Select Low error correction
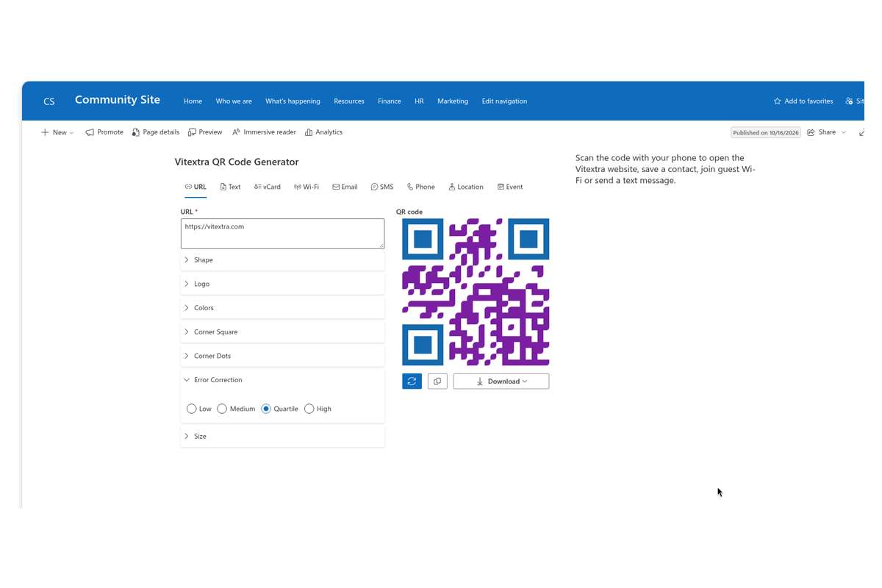This screenshot has height=588, width=882. pos(192,409)
